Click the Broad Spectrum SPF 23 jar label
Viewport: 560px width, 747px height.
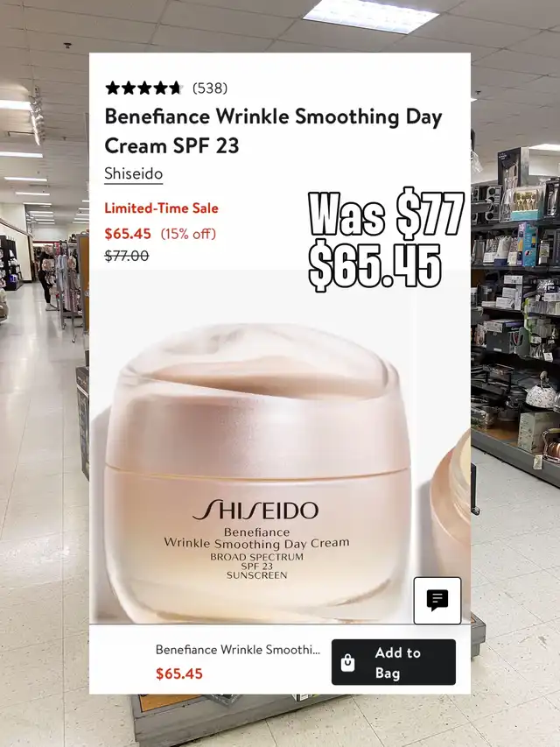pyautogui.click(x=256, y=566)
